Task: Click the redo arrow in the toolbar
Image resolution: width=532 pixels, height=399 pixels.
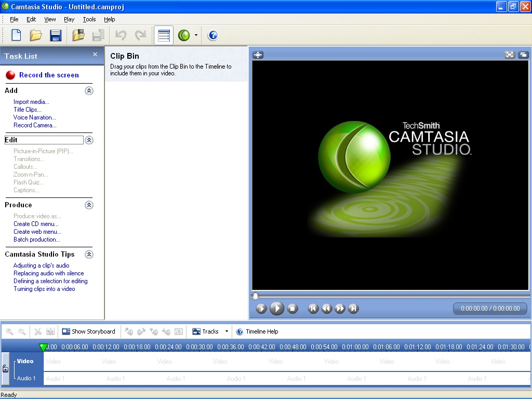Action: pyautogui.click(x=140, y=35)
